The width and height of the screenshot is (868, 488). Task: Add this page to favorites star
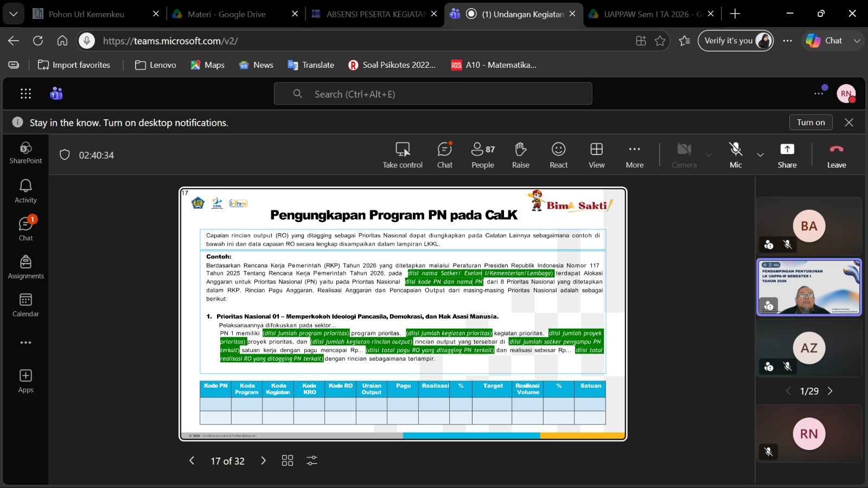tap(660, 41)
